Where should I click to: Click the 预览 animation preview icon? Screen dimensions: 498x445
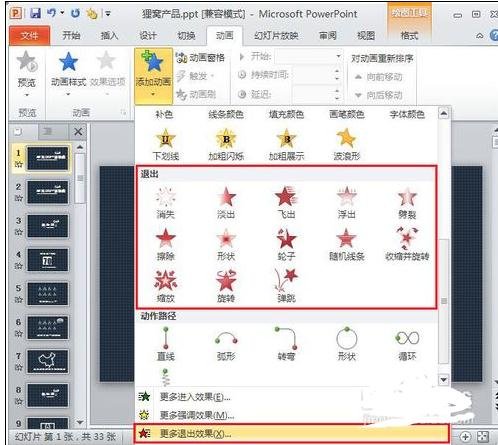[27, 62]
